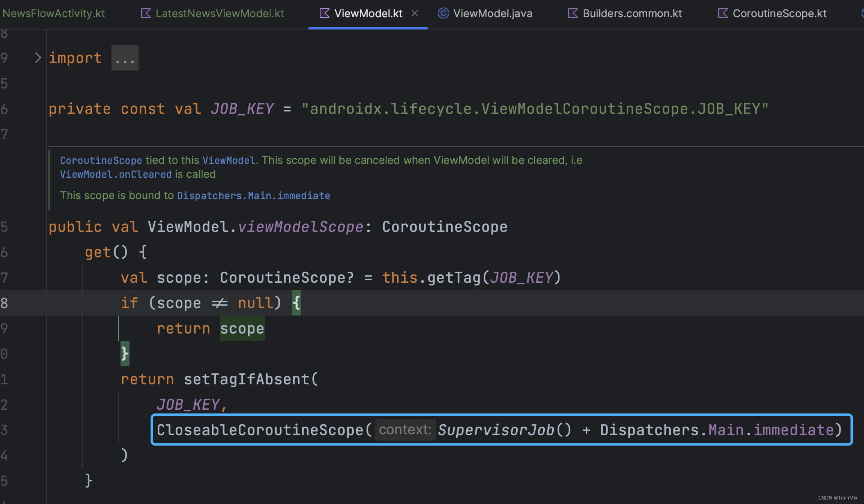The height and width of the screenshot is (504, 864).
Task: Follow CoroutineScope link in documentation comment
Action: tap(101, 160)
